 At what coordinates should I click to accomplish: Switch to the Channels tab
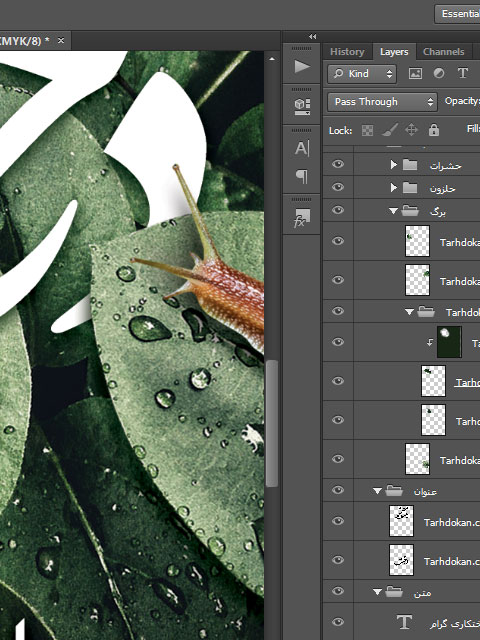click(x=444, y=52)
